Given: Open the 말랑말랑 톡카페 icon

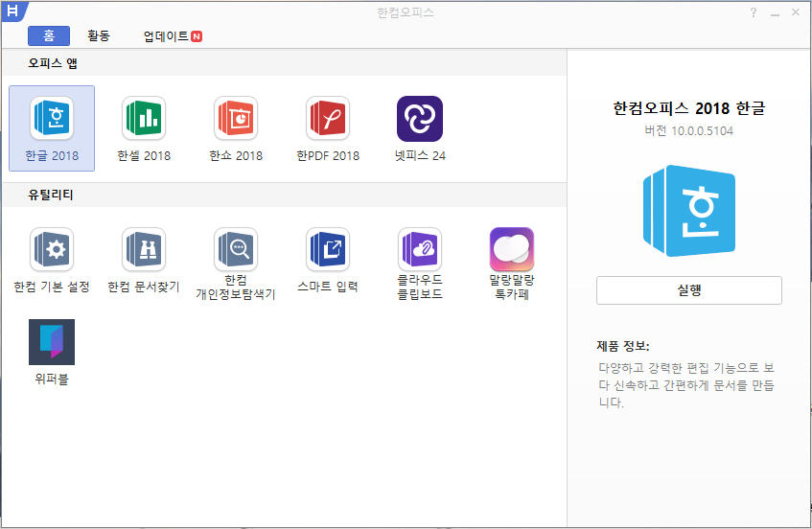Looking at the screenshot, I should click(x=512, y=249).
